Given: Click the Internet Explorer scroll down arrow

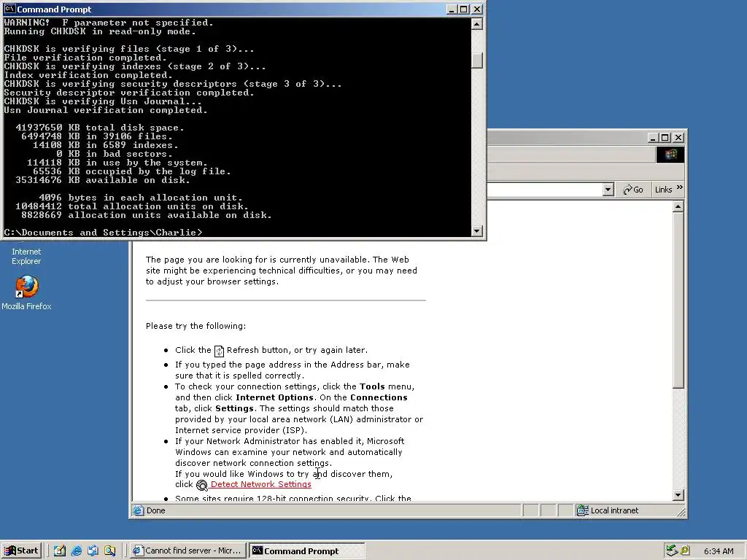Looking at the screenshot, I should click(x=678, y=495).
